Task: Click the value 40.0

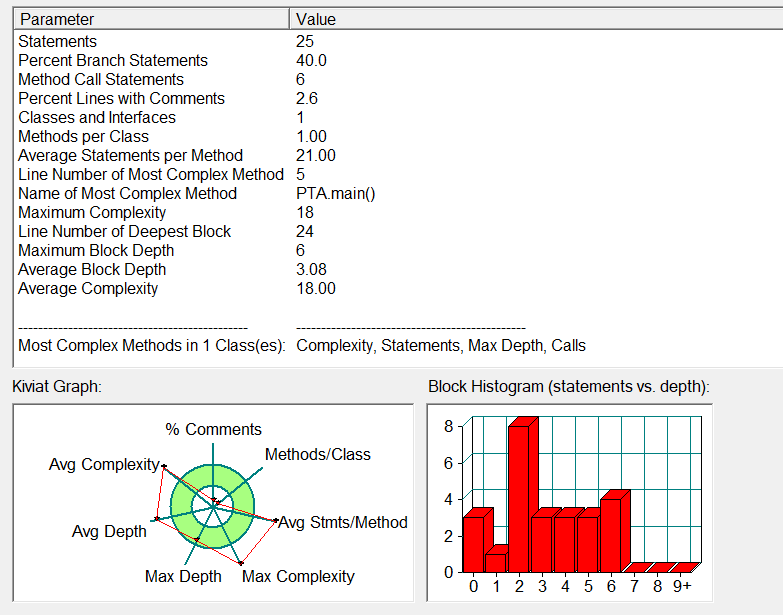Action: 311,60
